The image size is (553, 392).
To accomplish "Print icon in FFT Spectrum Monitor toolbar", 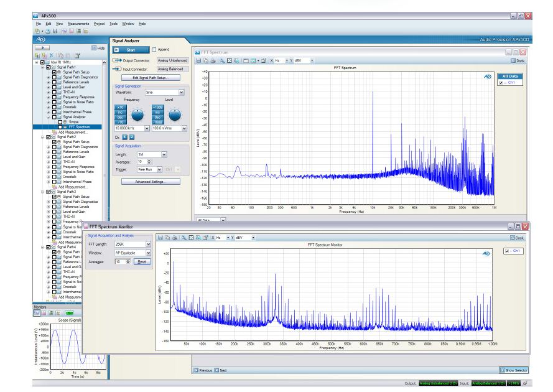I will (x=175, y=238).
